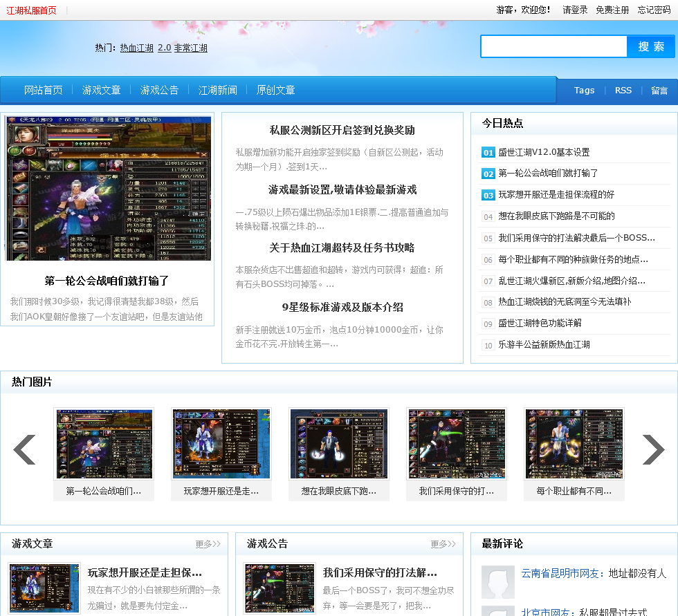Click the 02 rank badge in 今日热点
This screenshot has width=678, height=616.
click(488, 174)
